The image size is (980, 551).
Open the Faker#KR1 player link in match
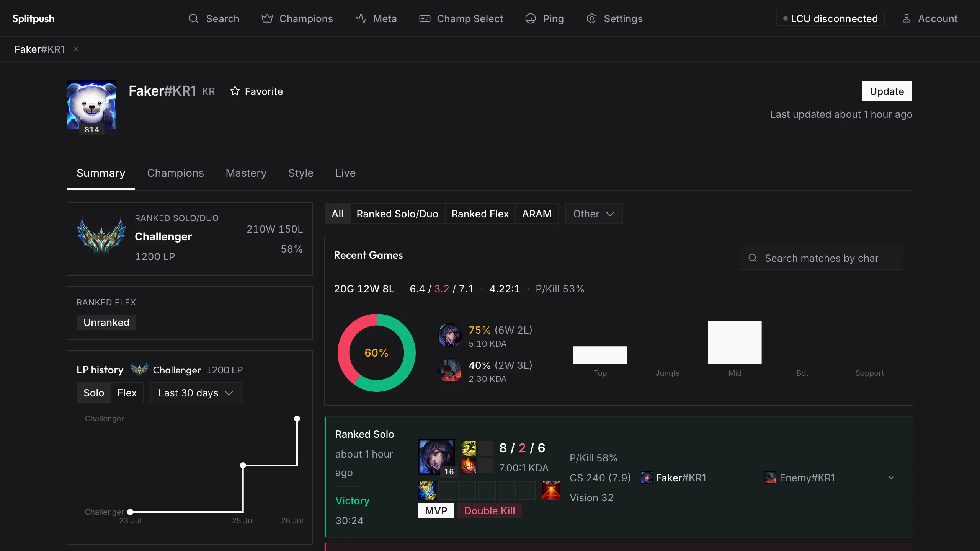pyautogui.click(x=681, y=478)
